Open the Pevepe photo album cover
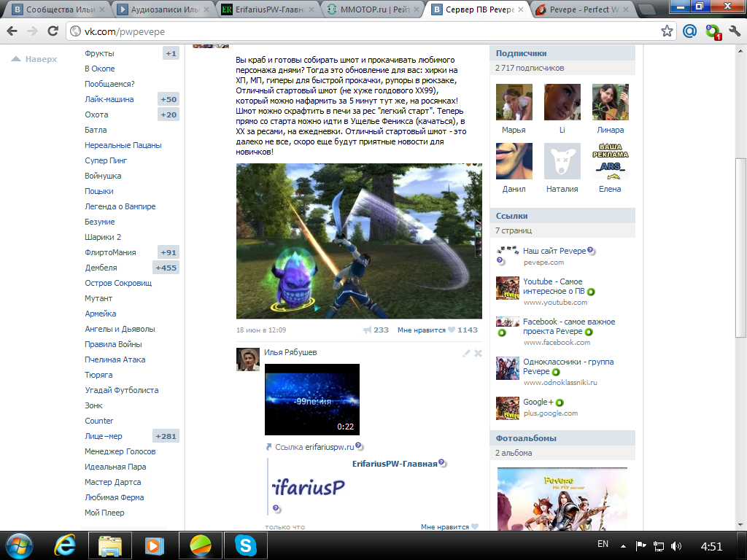Screen dimensions: 747x560 562,499
